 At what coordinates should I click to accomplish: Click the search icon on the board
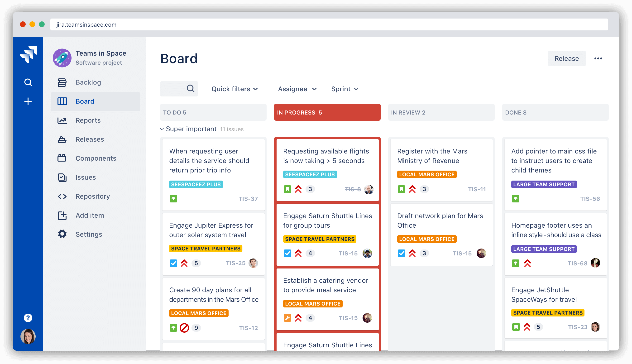pyautogui.click(x=190, y=89)
